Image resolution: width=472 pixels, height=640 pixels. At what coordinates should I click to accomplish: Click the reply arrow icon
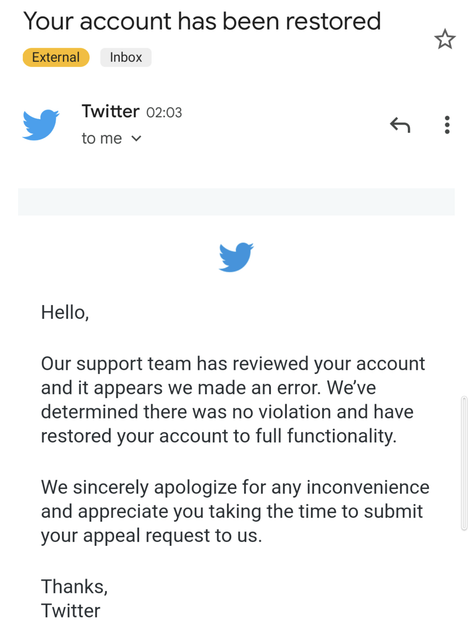point(400,125)
